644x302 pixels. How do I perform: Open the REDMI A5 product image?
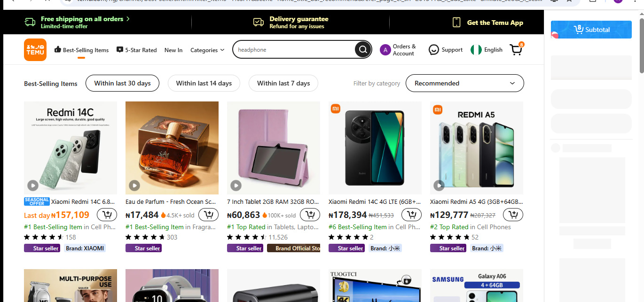click(x=477, y=148)
